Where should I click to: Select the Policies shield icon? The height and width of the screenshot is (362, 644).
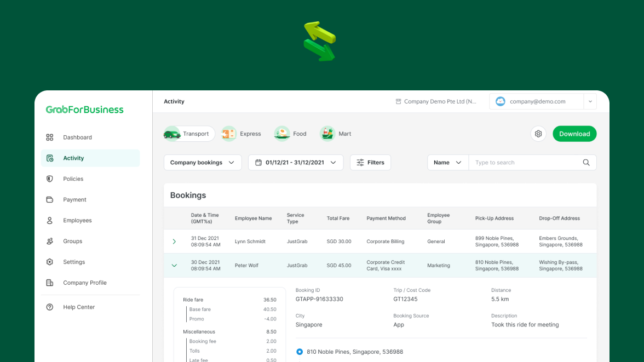[x=49, y=179]
